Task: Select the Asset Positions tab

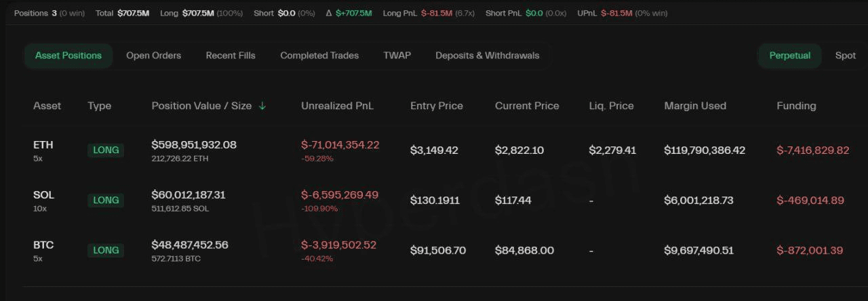Action: 68,56
